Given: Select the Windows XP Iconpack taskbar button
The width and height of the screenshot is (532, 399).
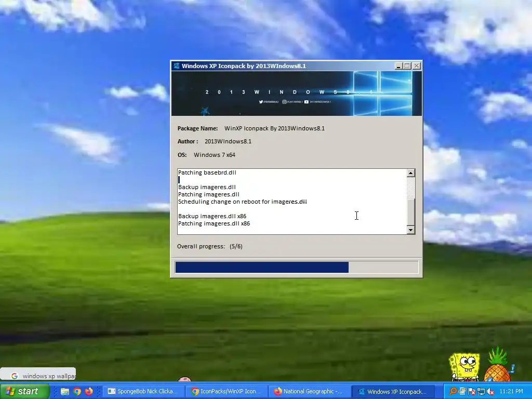Looking at the screenshot, I should tap(393, 391).
